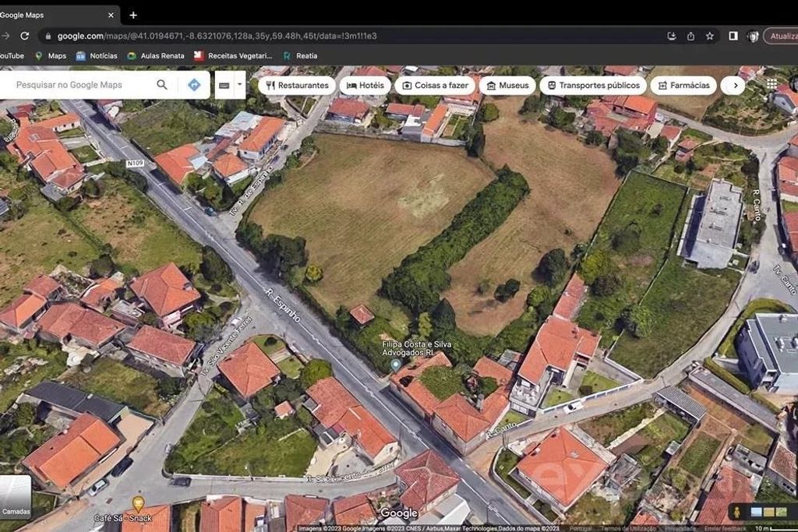Open the Reatia bookmark
The image size is (798, 532).
coord(300,56)
